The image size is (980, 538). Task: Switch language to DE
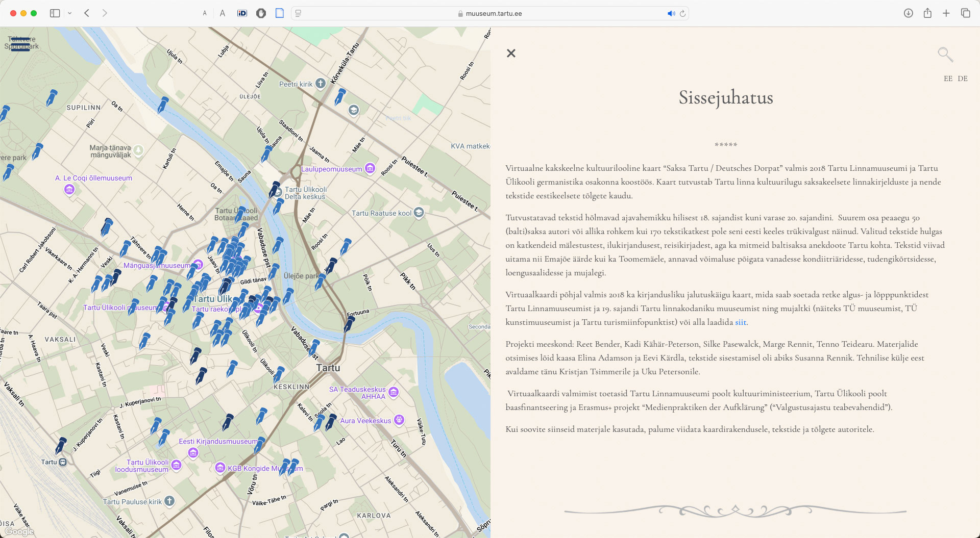tap(963, 79)
